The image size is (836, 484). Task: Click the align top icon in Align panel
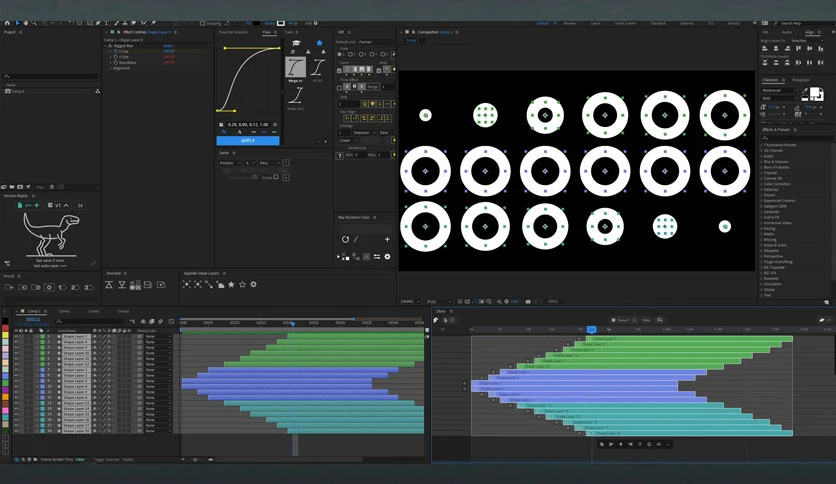(798, 49)
